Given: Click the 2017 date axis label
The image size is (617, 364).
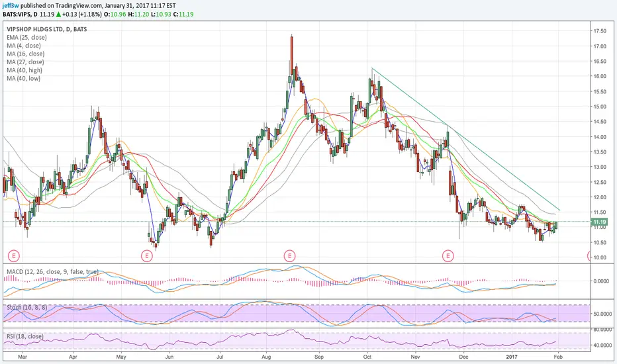Looking at the screenshot, I should (512, 357).
